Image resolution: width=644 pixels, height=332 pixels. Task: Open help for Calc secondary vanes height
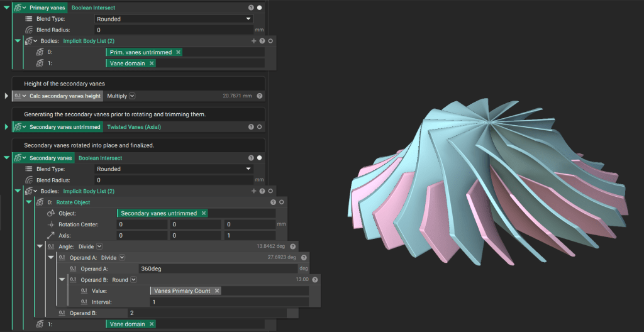pos(260,96)
